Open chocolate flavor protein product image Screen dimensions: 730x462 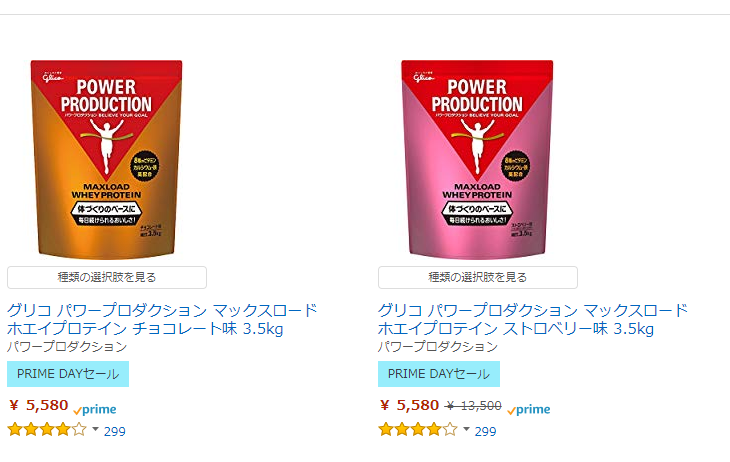click(x=107, y=159)
